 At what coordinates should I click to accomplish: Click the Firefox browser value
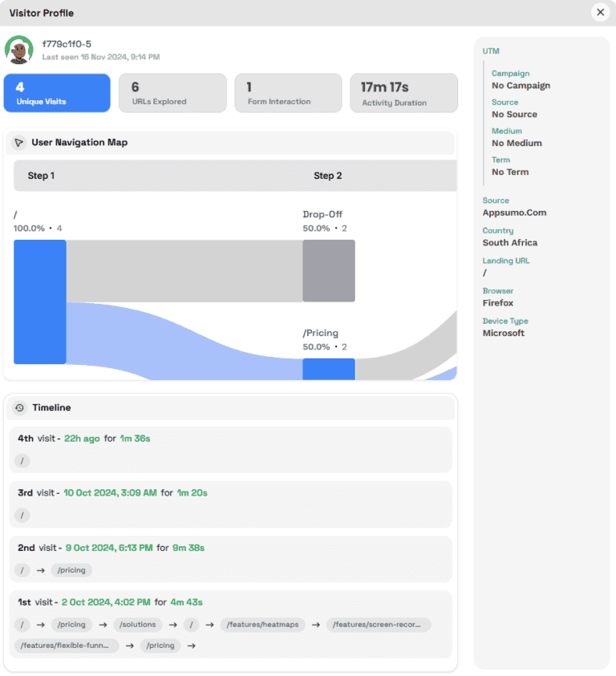498,303
